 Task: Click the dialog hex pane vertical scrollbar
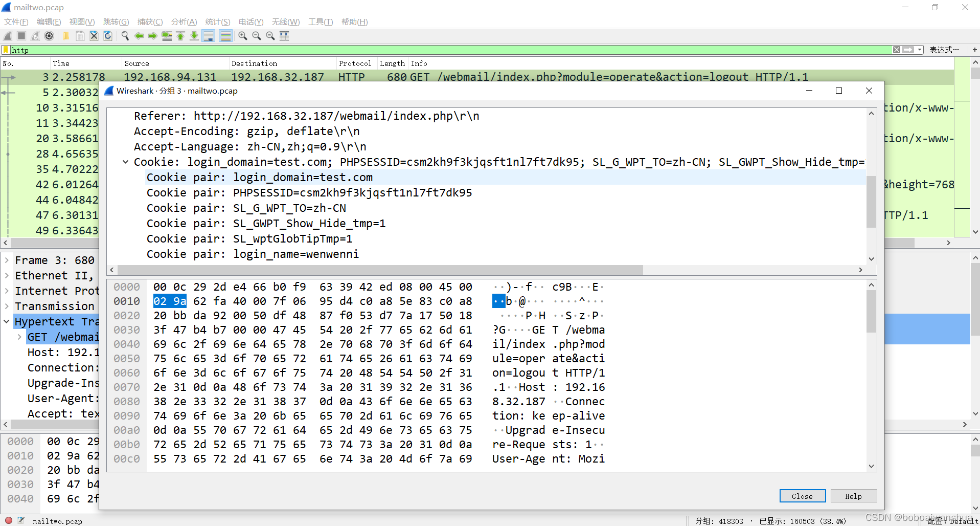(x=872, y=311)
